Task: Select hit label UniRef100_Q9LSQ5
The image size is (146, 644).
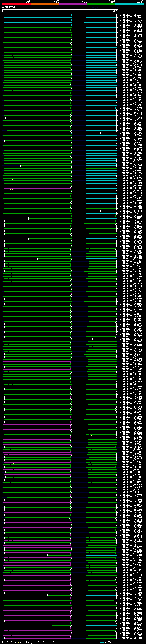Action: 131,58
